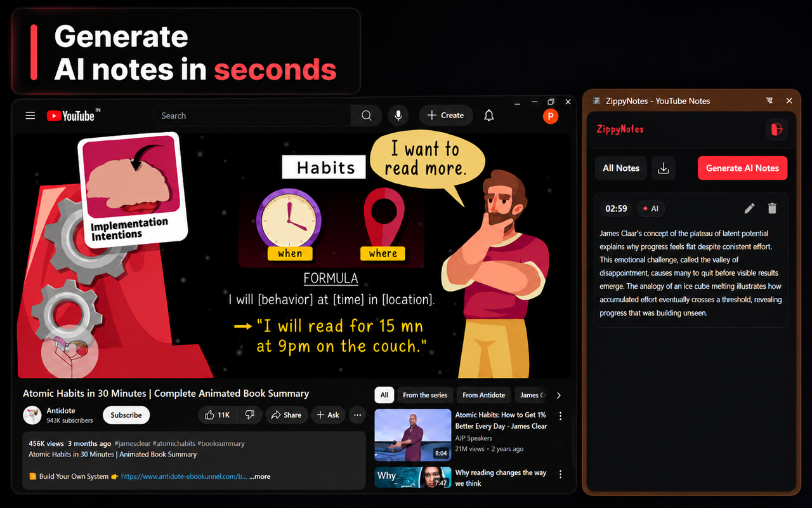Download notes with the export icon
The width and height of the screenshot is (812, 508).
pos(664,168)
